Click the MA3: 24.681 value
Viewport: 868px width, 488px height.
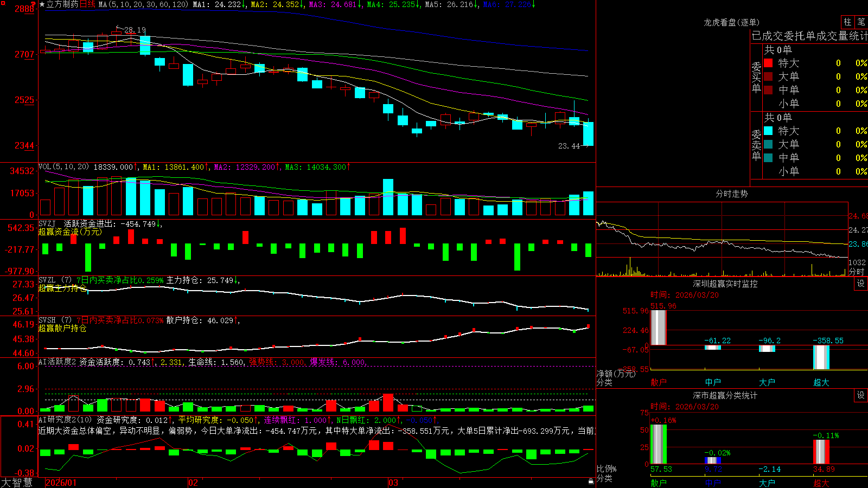tap(335, 4)
